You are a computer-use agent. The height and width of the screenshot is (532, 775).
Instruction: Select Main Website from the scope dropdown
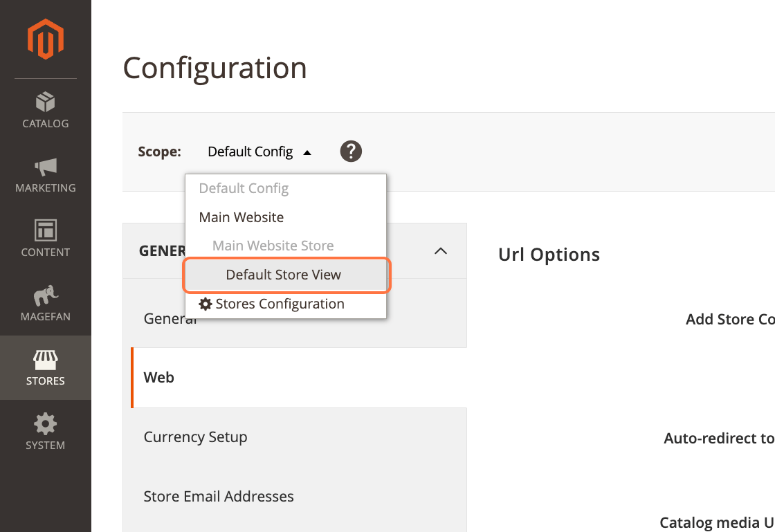[x=241, y=217]
